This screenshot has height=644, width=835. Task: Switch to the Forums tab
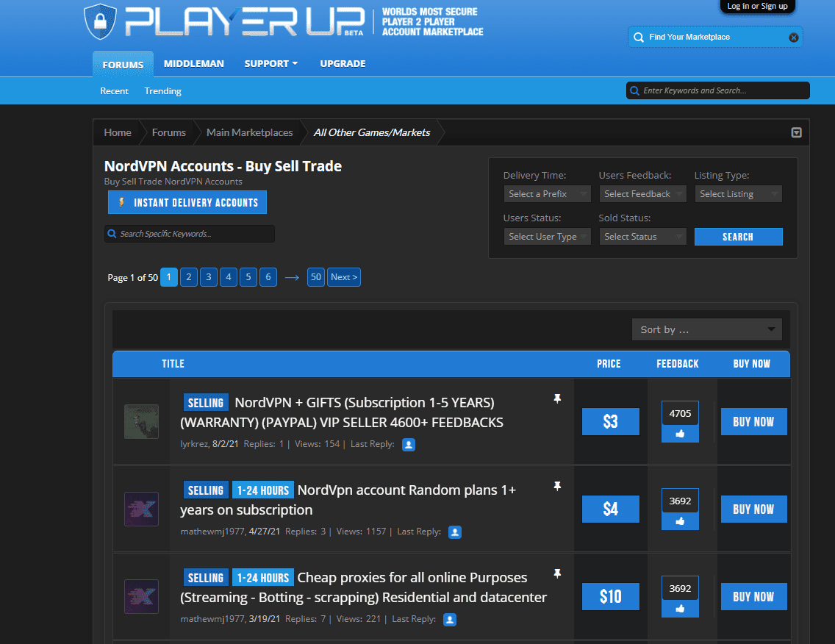123,65
